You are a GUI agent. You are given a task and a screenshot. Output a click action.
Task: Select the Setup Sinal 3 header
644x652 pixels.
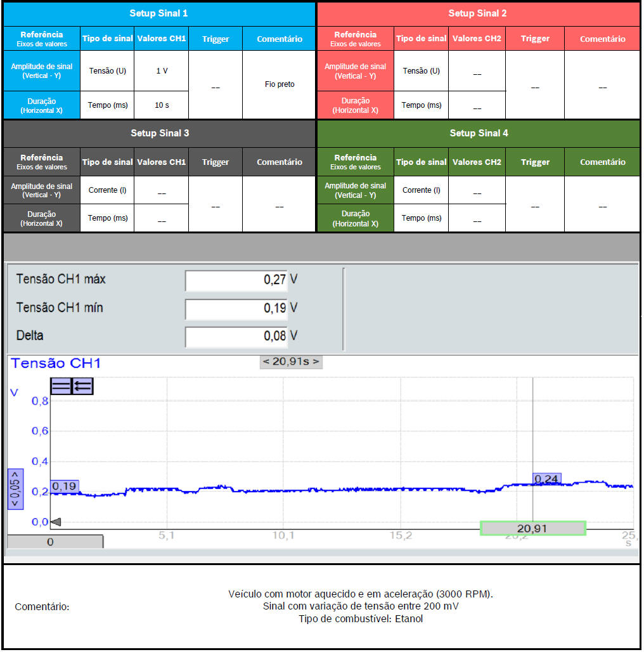pyautogui.click(x=159, y=133)
